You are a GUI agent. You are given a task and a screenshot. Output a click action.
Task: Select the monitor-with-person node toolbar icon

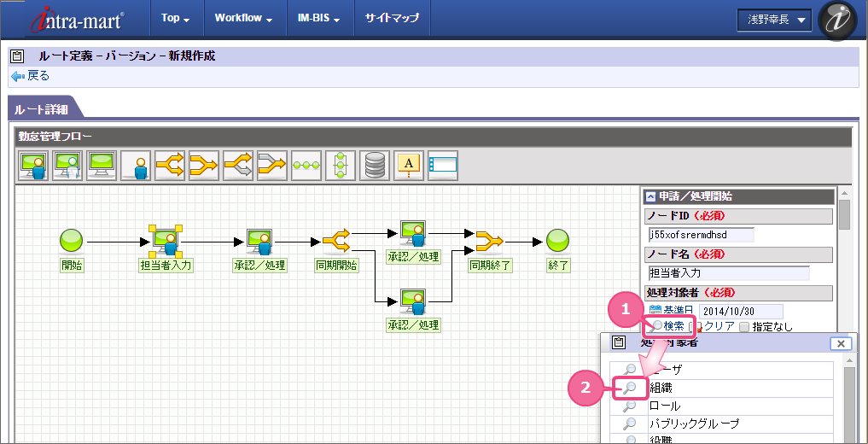(33, 166)
